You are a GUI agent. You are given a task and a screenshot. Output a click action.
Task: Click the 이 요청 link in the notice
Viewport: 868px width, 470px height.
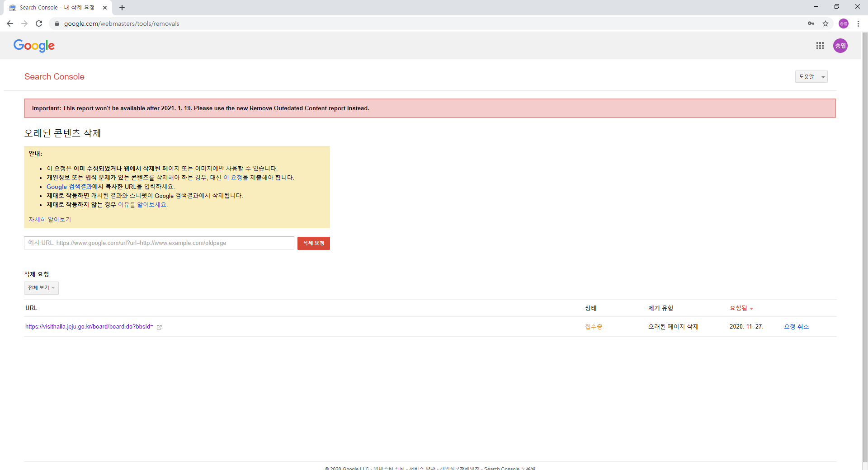233,178
